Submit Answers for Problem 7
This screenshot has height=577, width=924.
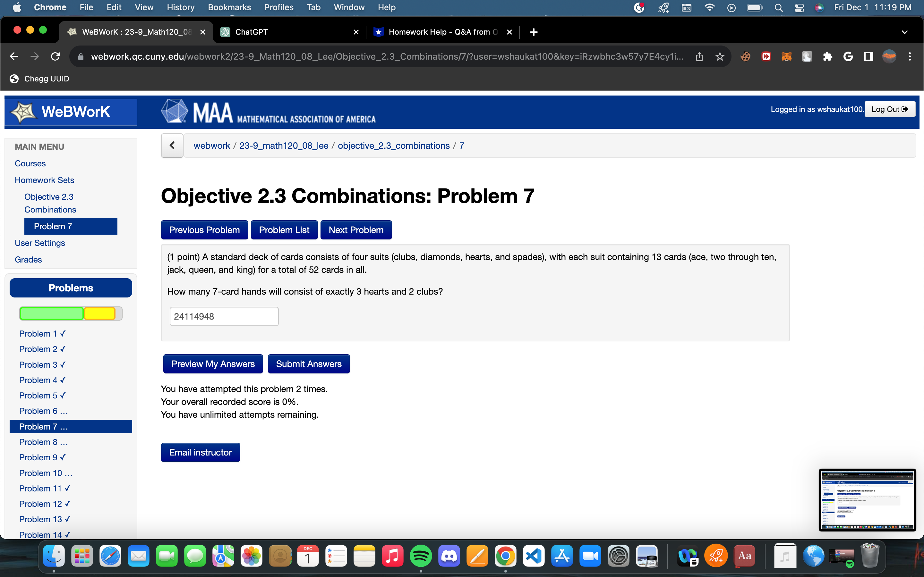[309, 364]
